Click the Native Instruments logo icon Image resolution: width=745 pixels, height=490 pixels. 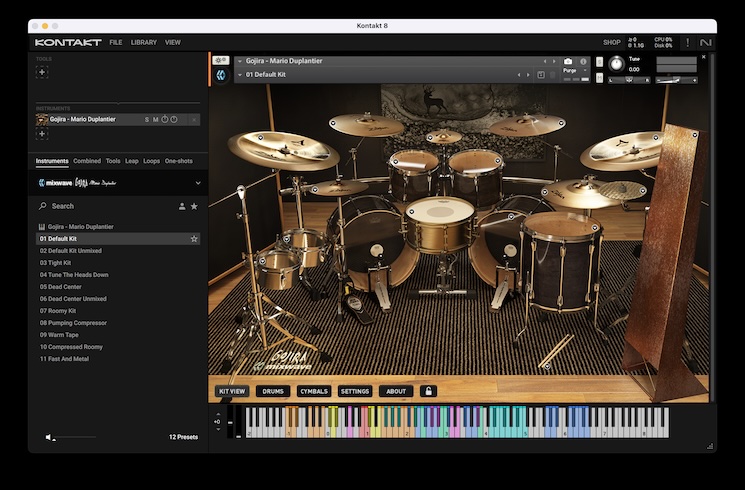coord(706,42)
